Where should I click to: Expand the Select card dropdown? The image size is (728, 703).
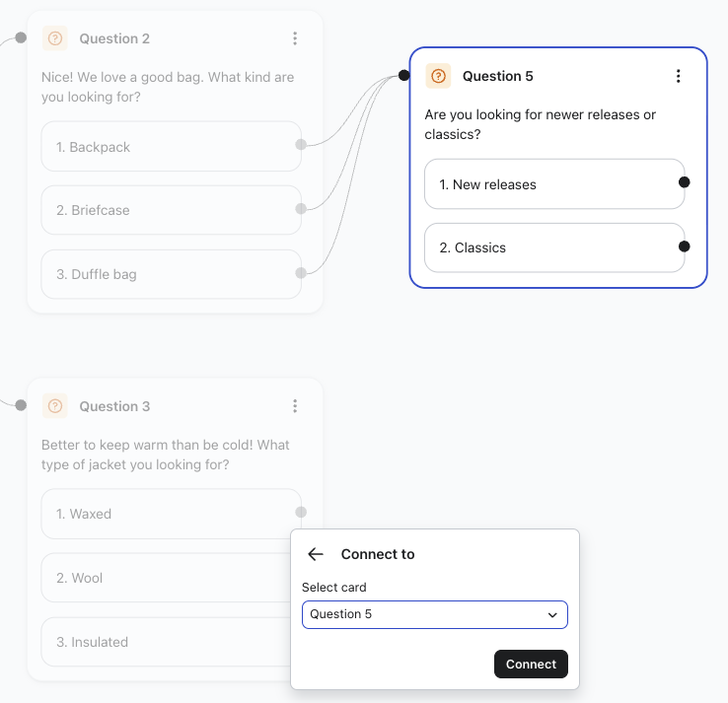coord(434,614)
